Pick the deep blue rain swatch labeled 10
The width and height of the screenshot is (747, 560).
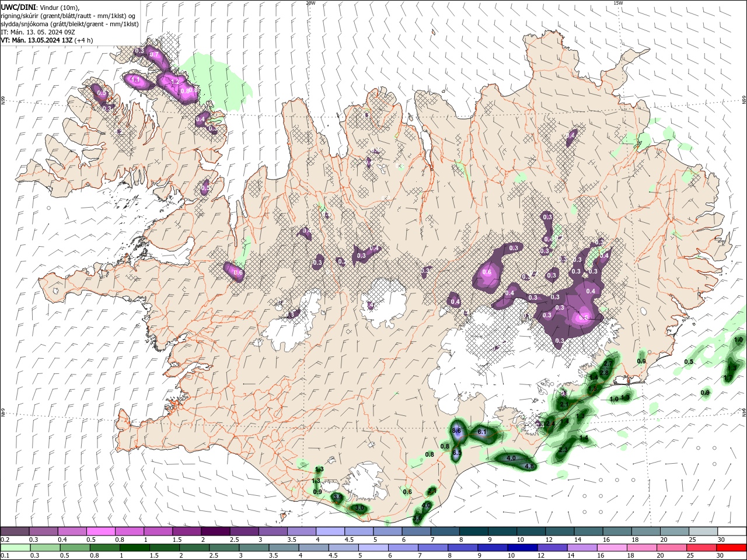tap(522, 548)
